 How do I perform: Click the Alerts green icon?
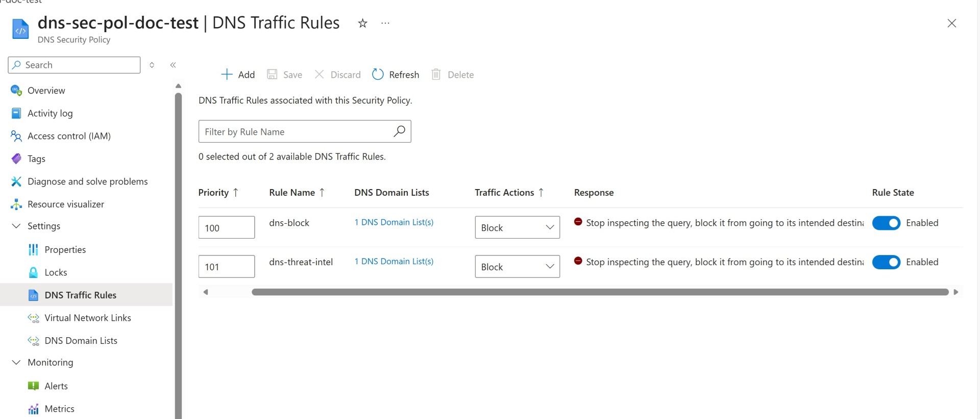pyautogui.click(x=33, y=386)
